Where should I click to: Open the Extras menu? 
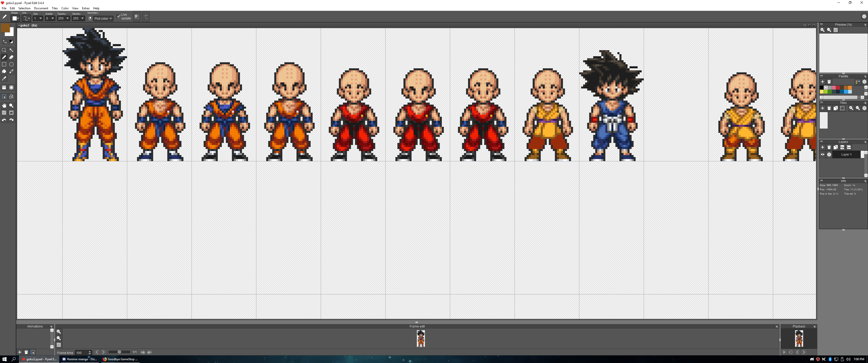[86, 8]
